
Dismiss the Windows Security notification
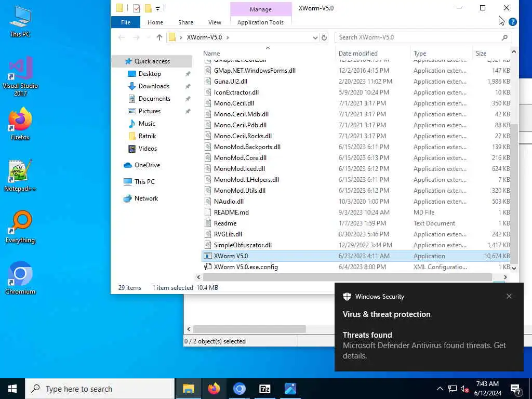(x=509, y=296)
